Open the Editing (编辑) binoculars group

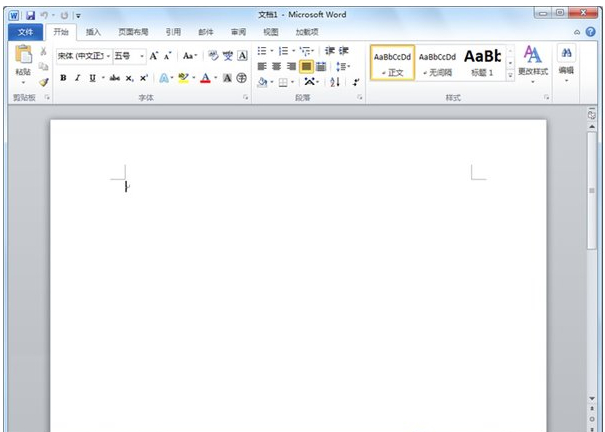[566, 64]
